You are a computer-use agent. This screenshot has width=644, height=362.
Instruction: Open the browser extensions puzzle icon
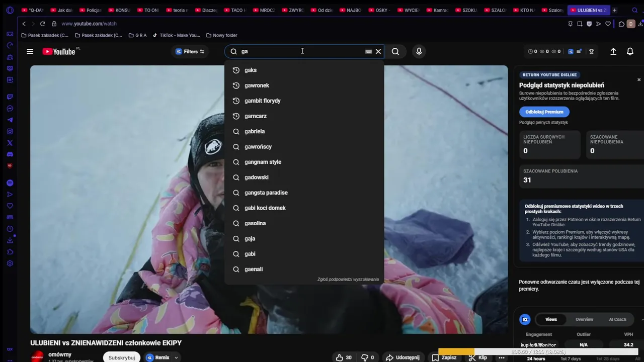click(x=621, y=24)
